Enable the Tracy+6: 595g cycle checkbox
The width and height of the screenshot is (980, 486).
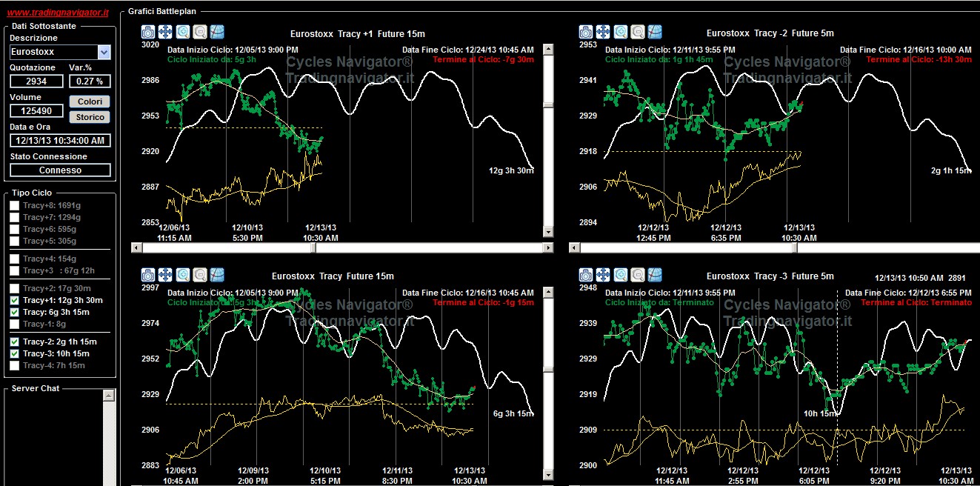point(14,229)
